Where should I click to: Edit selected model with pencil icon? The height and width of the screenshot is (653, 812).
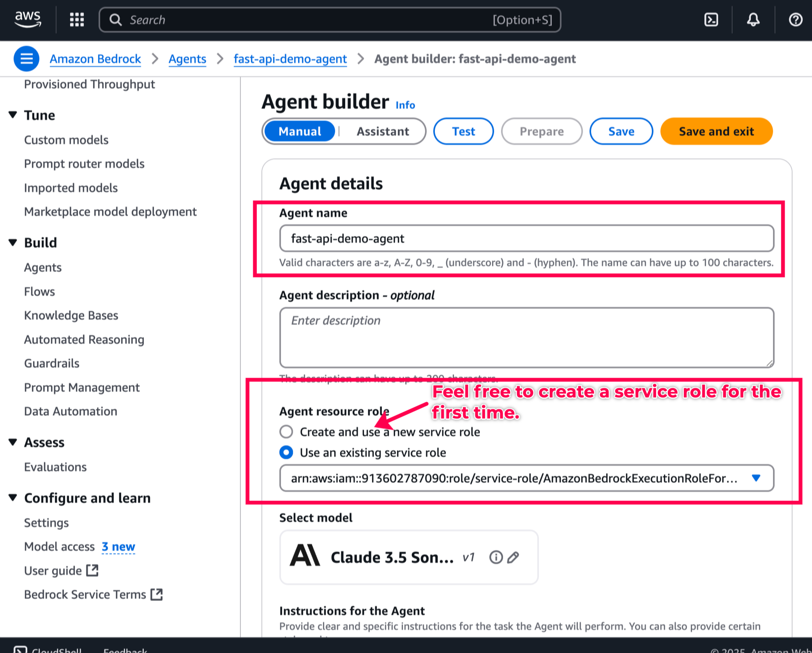pyautogui.click(x=513, y=557)
